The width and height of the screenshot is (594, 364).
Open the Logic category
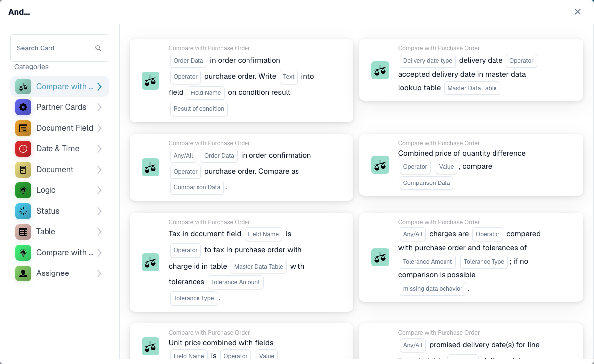[x=60, y=190]
